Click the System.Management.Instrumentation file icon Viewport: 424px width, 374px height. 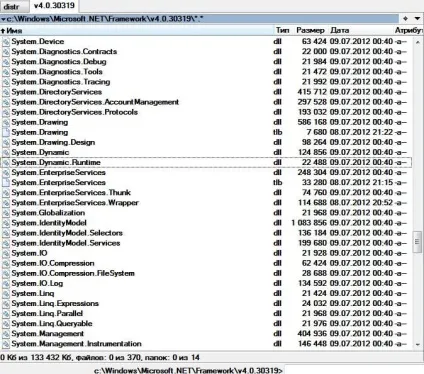6,344
